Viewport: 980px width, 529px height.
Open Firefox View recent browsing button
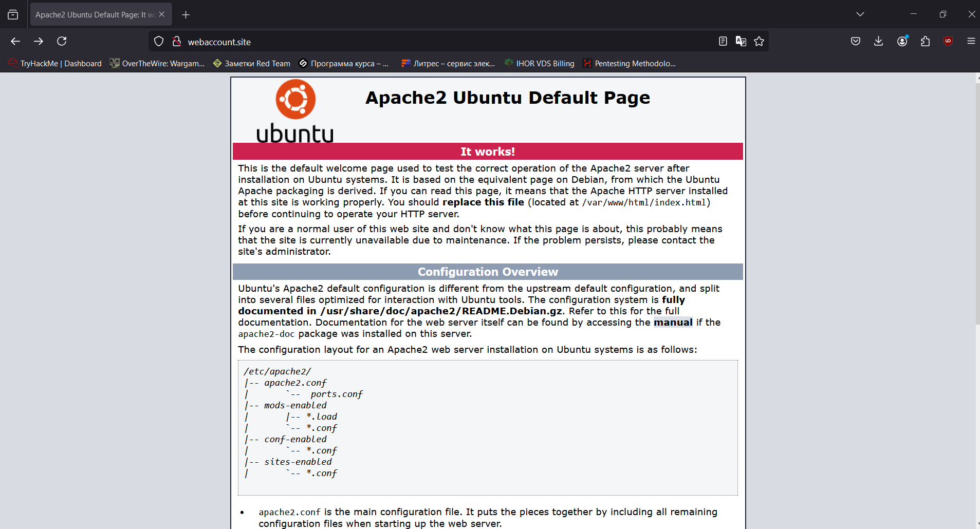(x=13, y=15)
